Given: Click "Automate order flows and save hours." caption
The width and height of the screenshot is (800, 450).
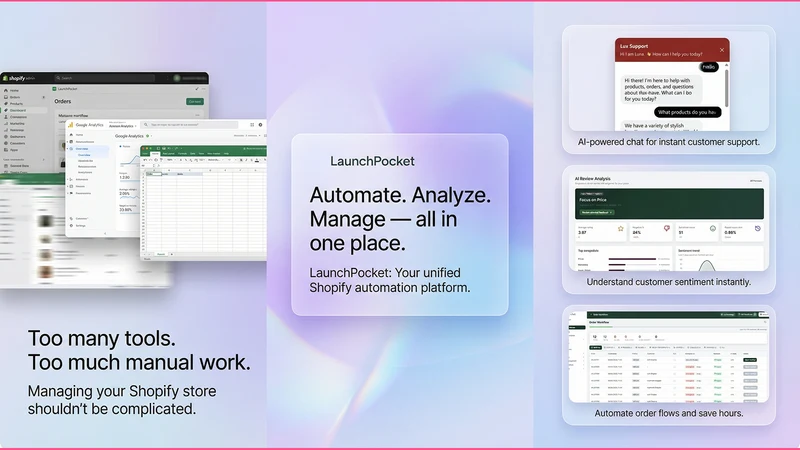Looking at the screenshot, I should tap(668, 413).
